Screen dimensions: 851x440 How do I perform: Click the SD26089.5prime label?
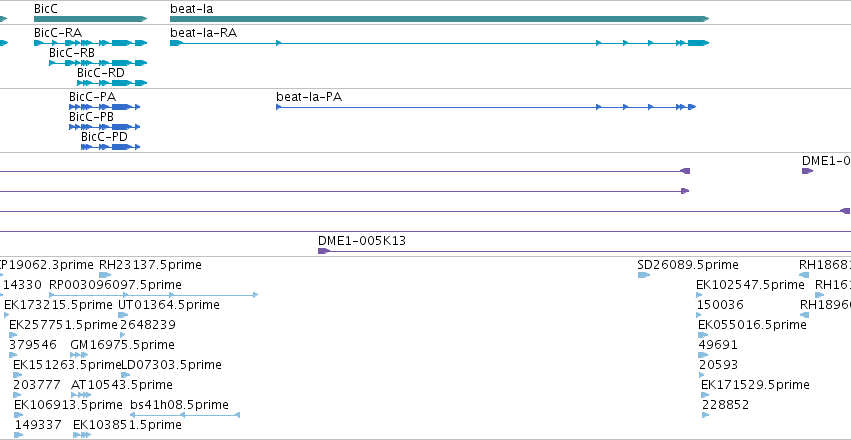(688, 265)
